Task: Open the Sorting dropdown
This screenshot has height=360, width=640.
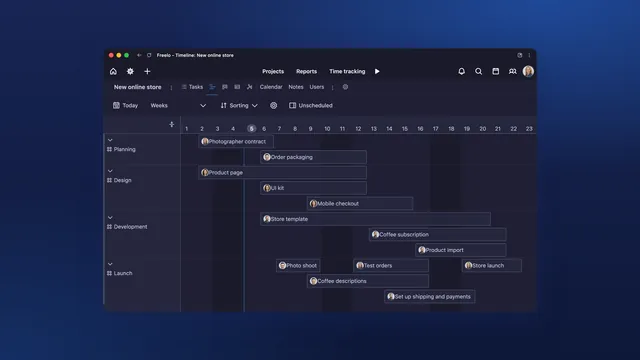Action: tap(239, 105)
